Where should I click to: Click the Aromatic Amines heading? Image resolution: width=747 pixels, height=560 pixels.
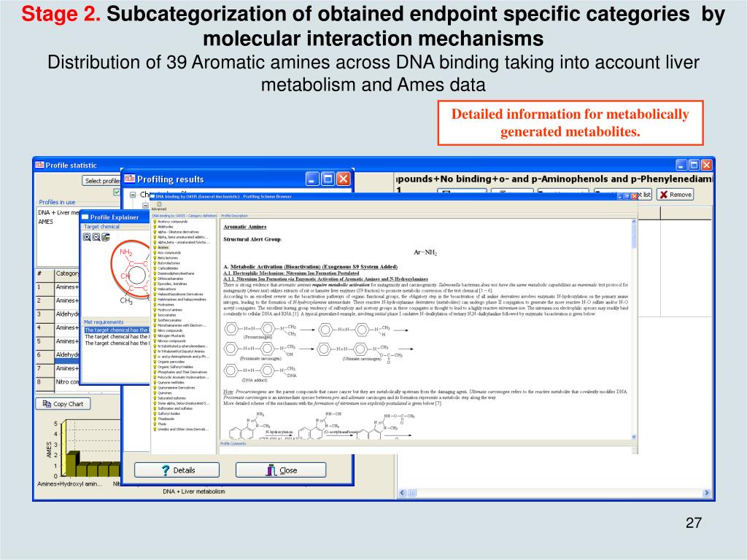(245, 227)
